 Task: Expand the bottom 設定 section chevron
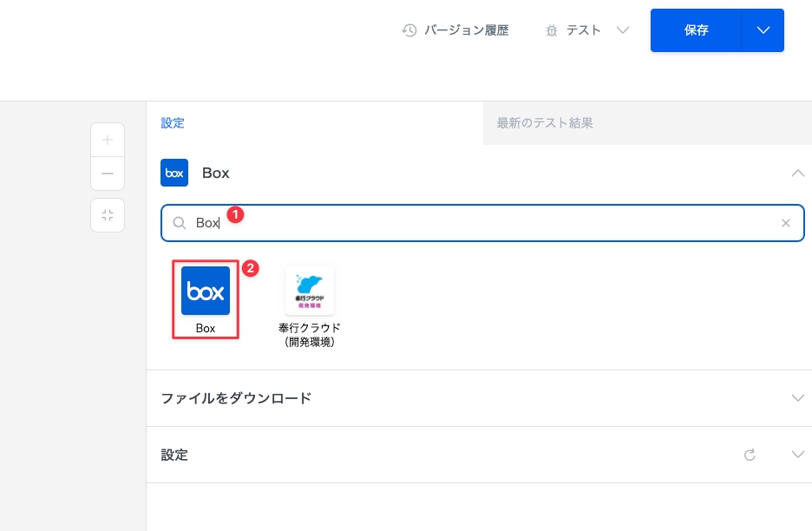pos(798,455)
